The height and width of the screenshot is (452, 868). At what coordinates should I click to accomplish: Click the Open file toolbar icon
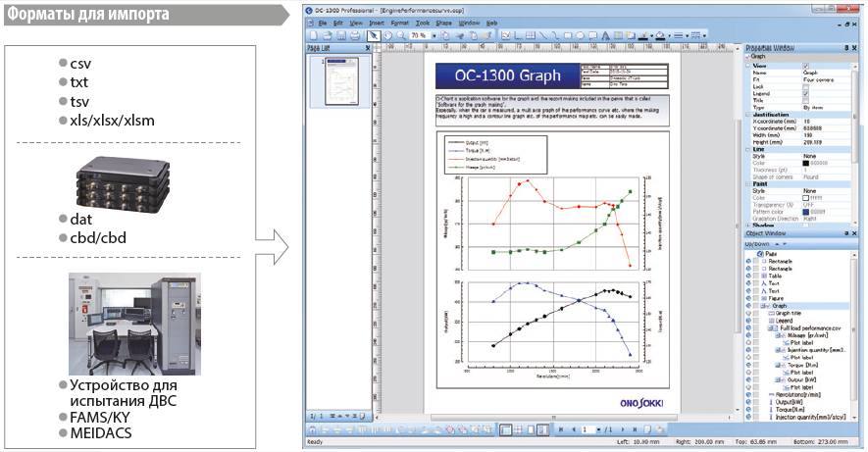pyautogui.click(x=328, y=36)
